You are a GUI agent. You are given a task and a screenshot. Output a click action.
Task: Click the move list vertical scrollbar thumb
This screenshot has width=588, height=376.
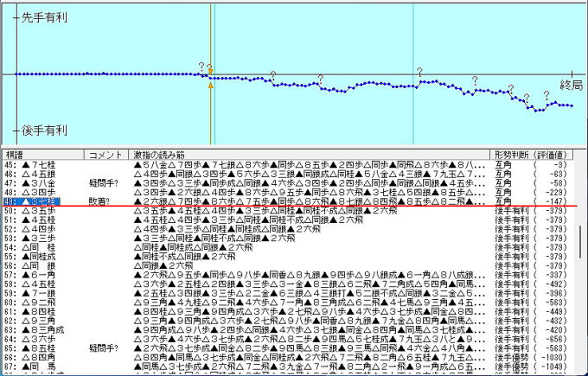click(x=581, y=242)
